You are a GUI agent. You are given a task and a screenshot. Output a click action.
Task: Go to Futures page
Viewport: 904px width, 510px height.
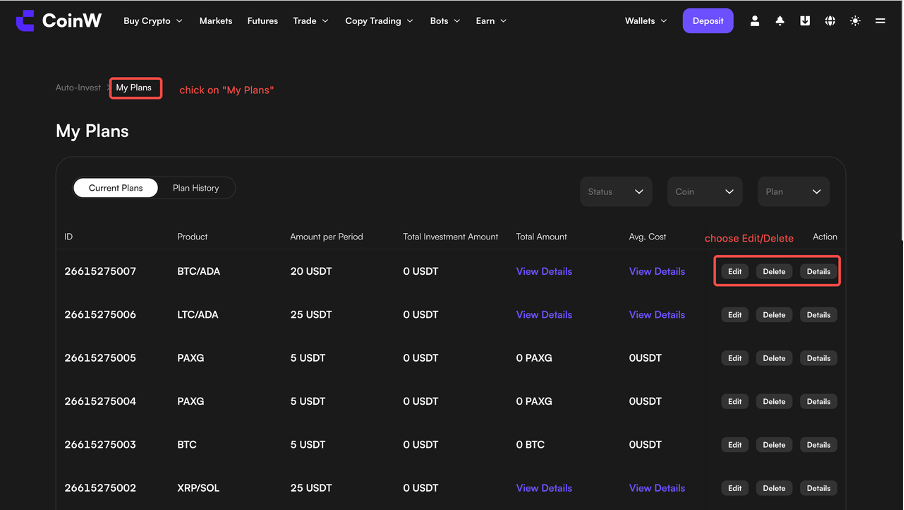tap(262, 21)
